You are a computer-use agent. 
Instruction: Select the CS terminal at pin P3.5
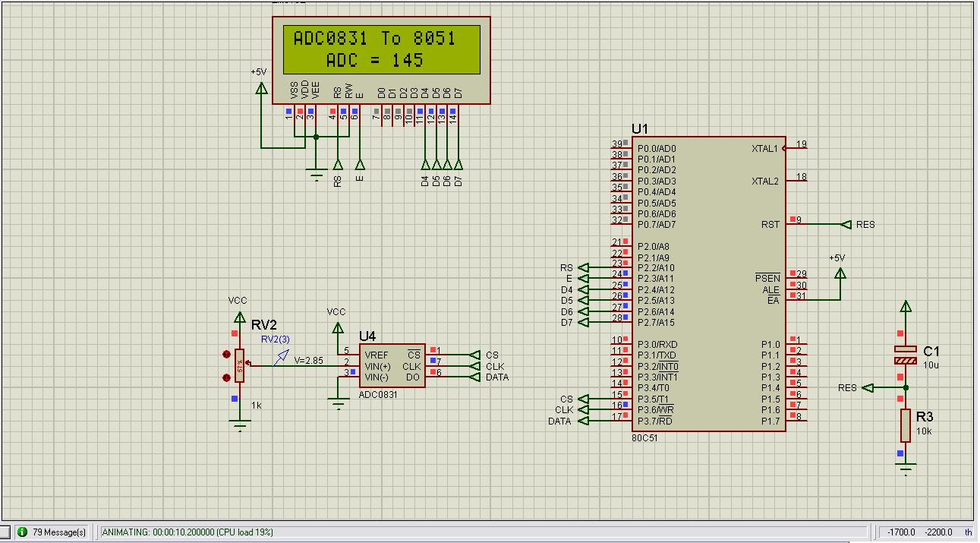[x=584, y=399]
